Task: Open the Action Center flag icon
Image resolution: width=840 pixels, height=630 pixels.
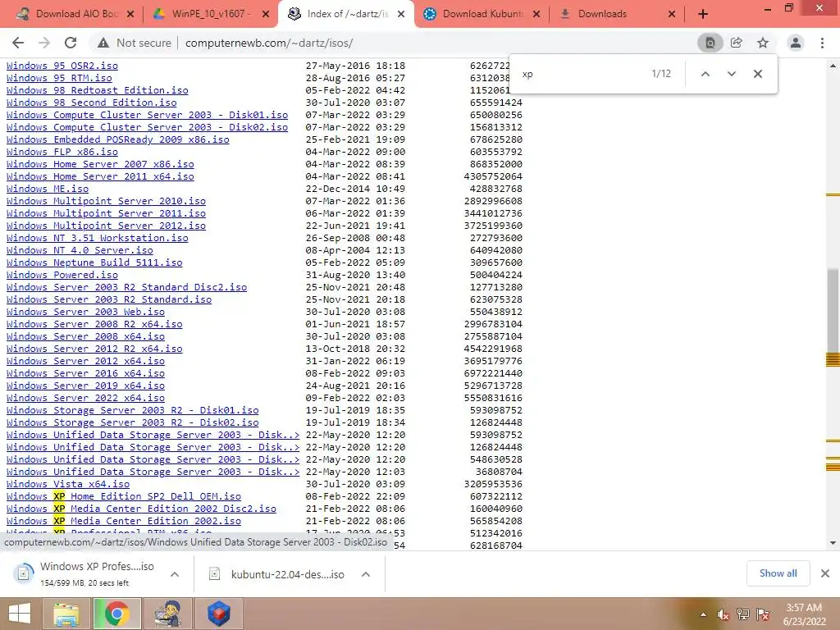Action: (763, 614)
